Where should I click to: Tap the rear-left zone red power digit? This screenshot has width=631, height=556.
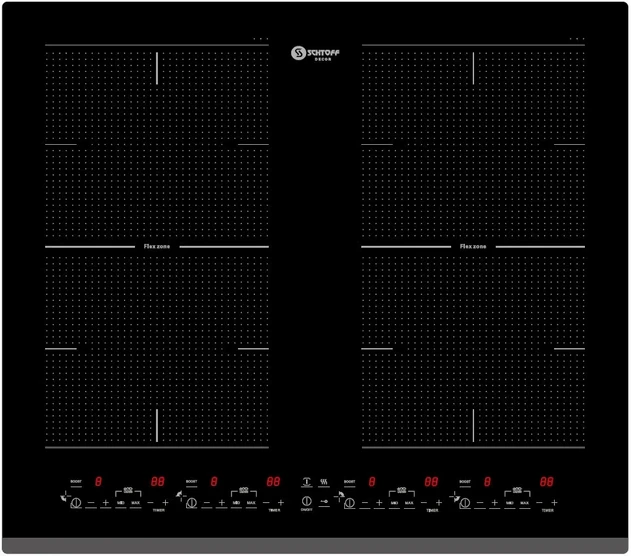214,482
